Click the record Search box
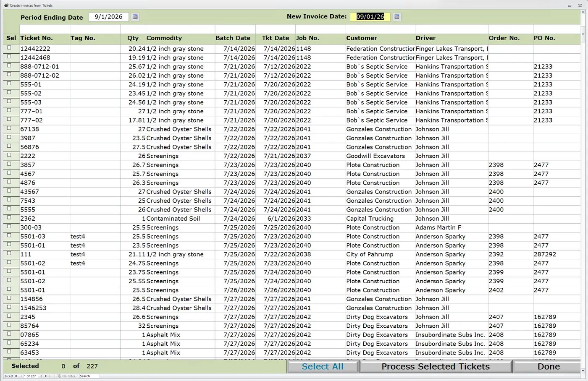The width and height of the screenshot is (588, 381). pyautogui.click(x=89, y=376)
